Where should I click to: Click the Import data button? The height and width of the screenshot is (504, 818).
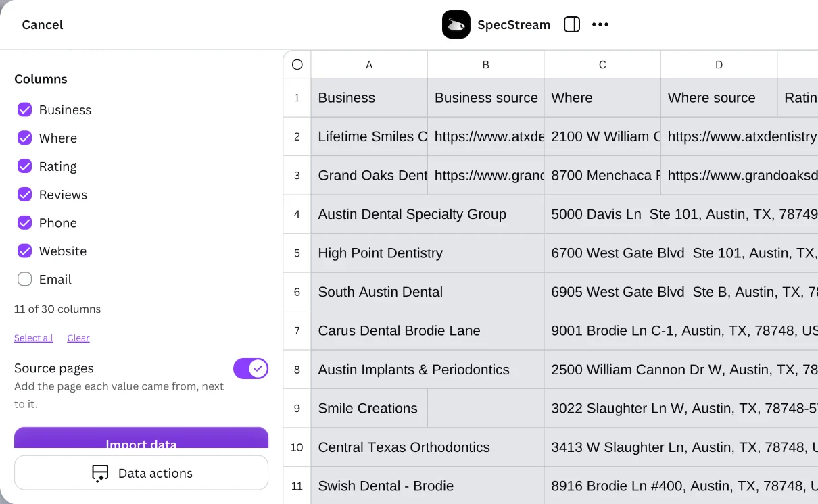[x=141, y=438]
